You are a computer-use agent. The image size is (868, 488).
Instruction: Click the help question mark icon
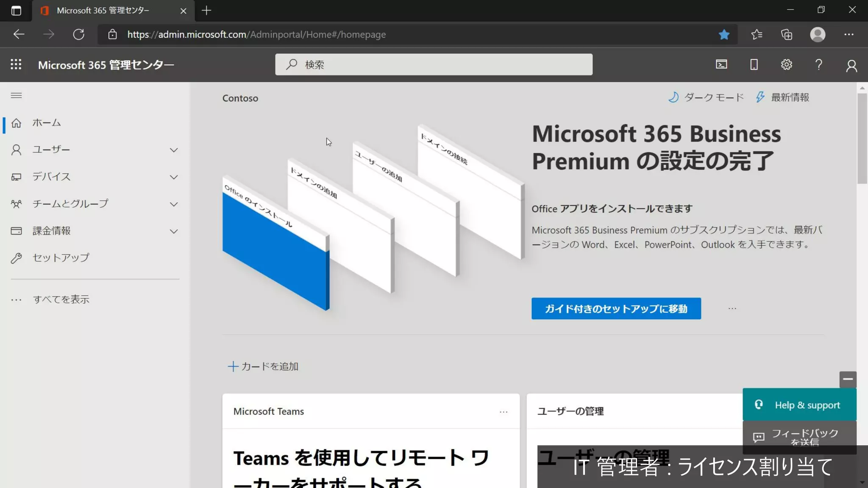818,64
